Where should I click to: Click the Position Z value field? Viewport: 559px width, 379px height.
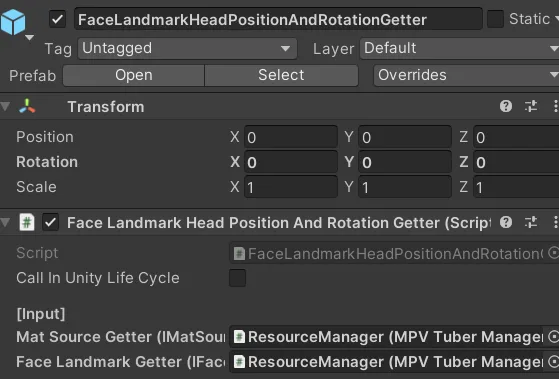[x=516, y=137]
